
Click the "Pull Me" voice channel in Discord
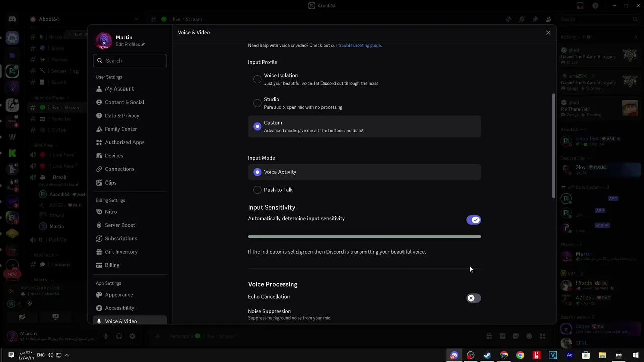click(x=58, y=240)
